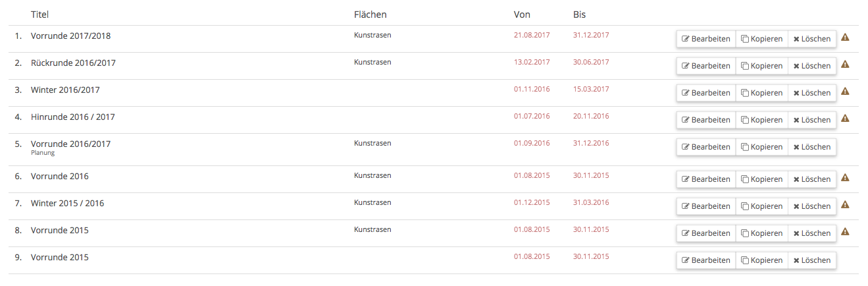Click Kopieren in row 8 Vorrunde 2015

pyautogui.click(x=761, y=233)
